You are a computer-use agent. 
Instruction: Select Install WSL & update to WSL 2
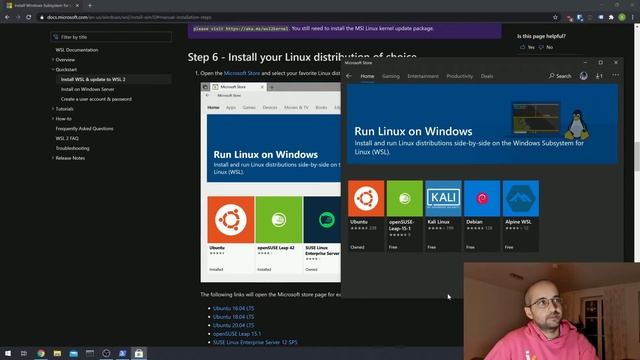click(93, 79)
